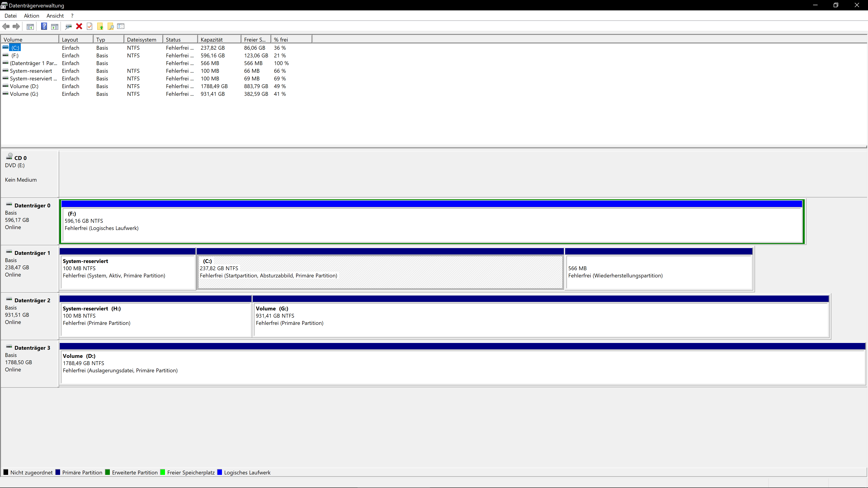Click the connect/rescan disk toolbar icon
The height and width of the screenshot is (488, 868).
(x=68, y=26)
